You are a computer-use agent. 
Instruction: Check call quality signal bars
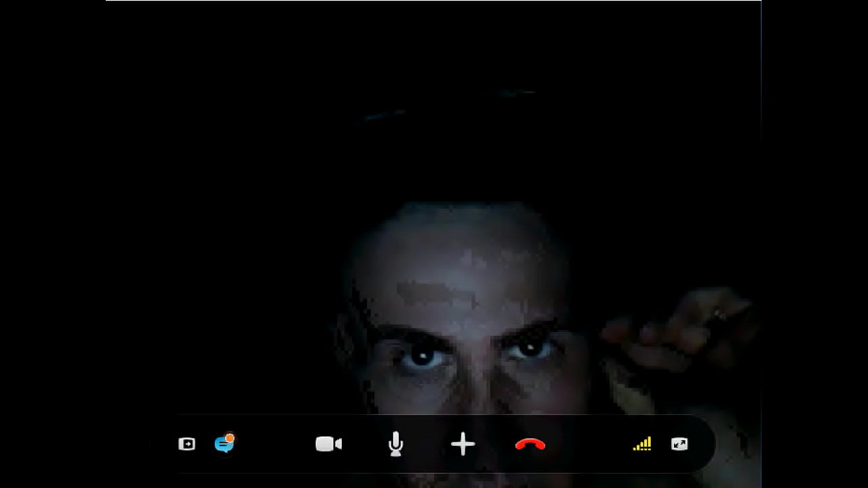point(642,444)
